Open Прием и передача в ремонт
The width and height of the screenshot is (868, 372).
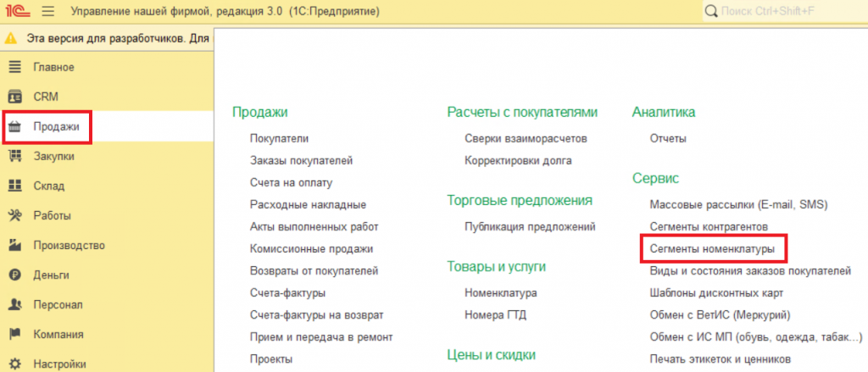[x=321, y=337]
